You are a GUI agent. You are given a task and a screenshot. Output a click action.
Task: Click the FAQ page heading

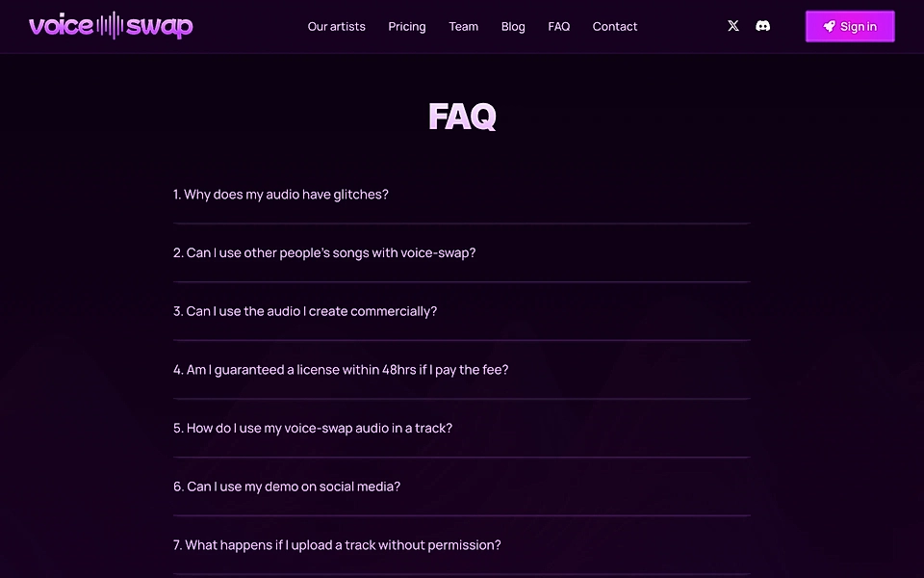462,116
